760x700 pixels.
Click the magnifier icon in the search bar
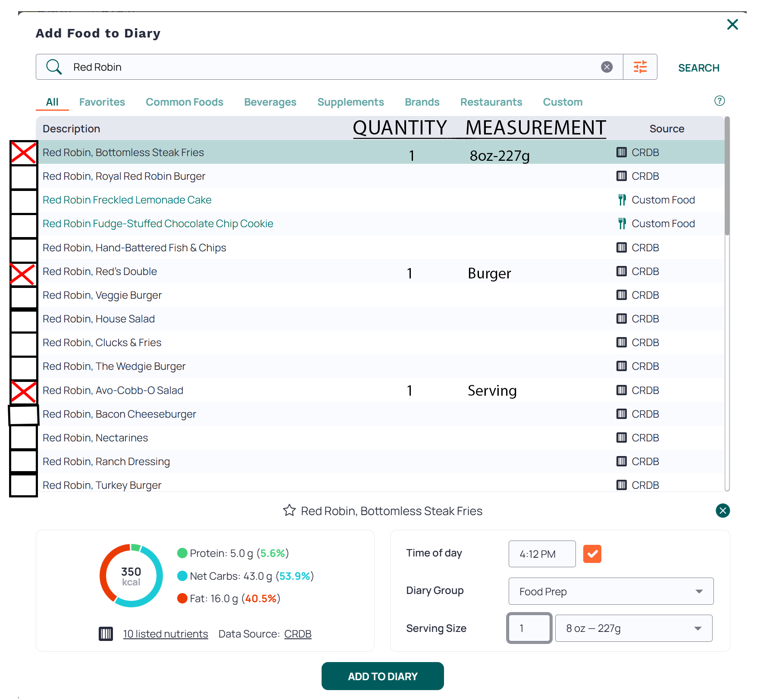[54, 67]
